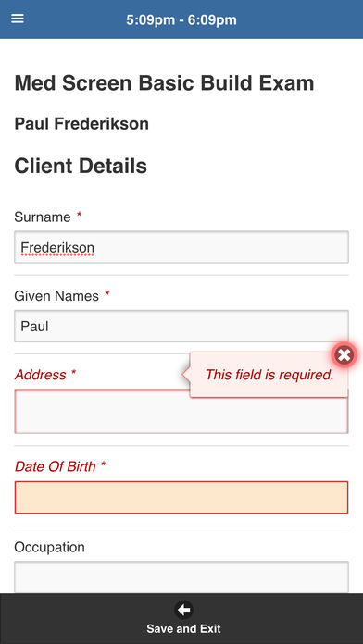The image size is (363, 644).
Task: Click the Occupation input field
Action: tap(181, 577)
